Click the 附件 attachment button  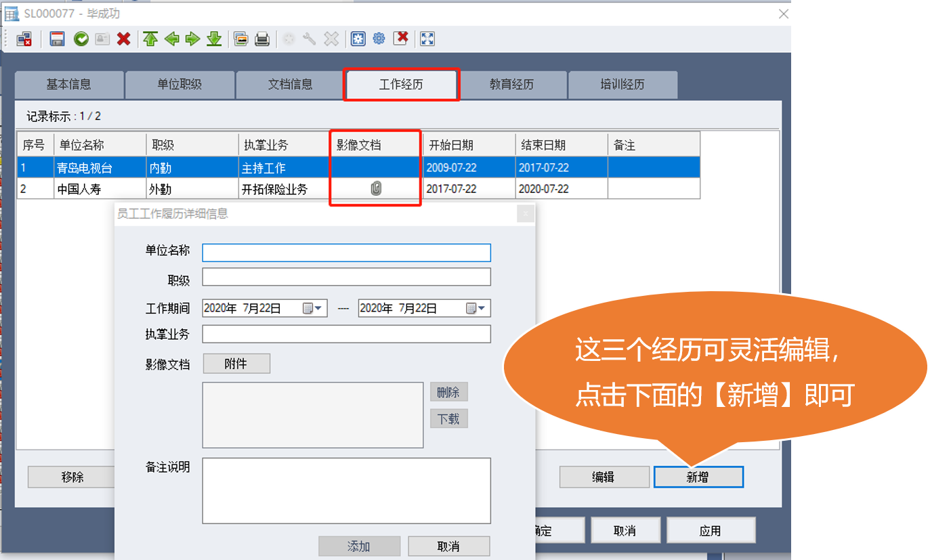tap(236, 364)
